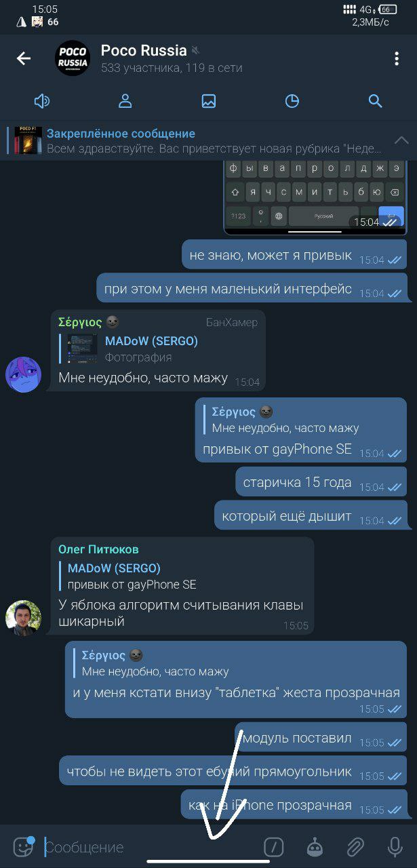Collapse the pinned message with the chevron

(401, 140)
